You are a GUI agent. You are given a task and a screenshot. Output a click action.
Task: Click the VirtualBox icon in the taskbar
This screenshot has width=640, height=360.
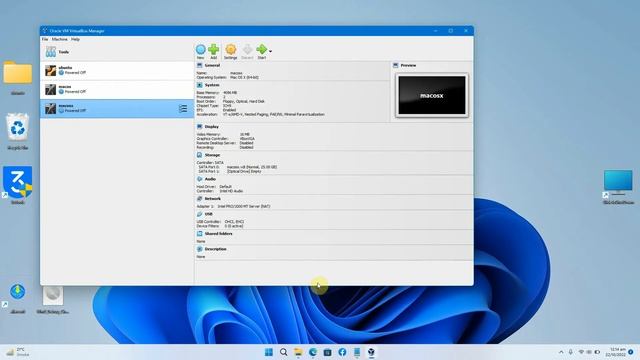pos(371,352)
